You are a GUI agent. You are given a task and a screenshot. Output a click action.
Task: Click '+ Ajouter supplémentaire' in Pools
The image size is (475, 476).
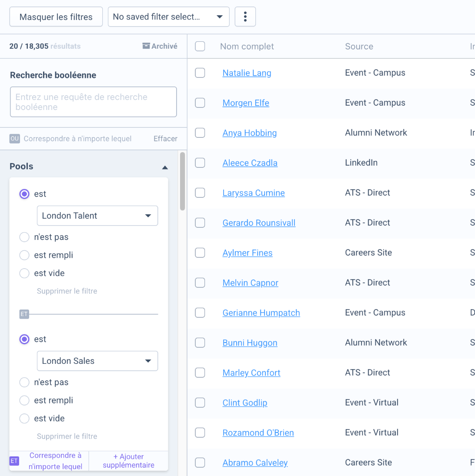click(128, 461)
